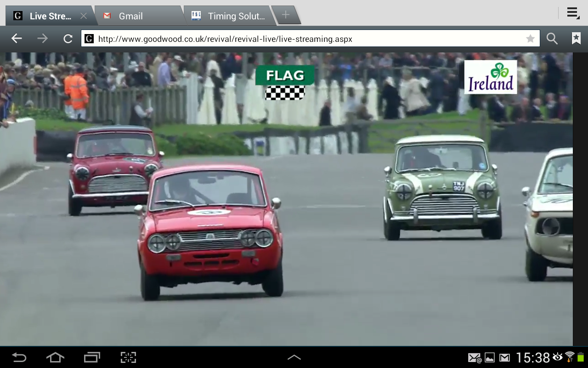The height and width of the screenshot is (368, 588).
Task: Open the saved bookmarks ribbon icon
Action: pos(576,39)
